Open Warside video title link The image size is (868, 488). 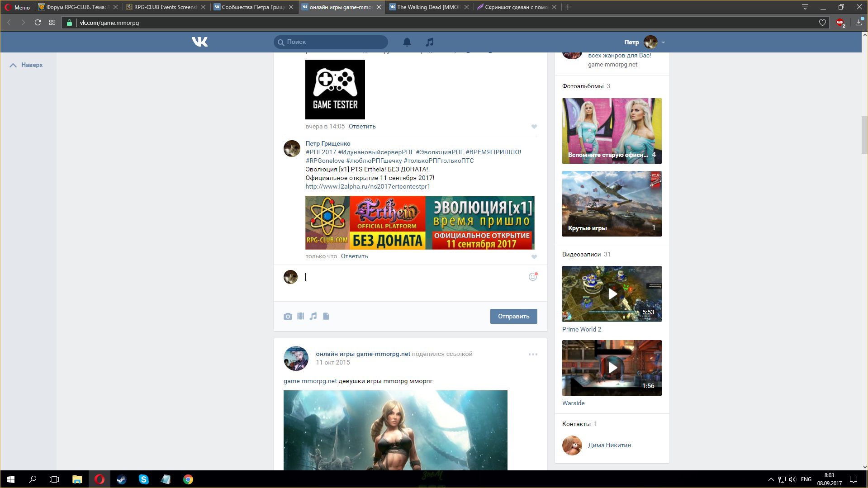click(573, 403)
